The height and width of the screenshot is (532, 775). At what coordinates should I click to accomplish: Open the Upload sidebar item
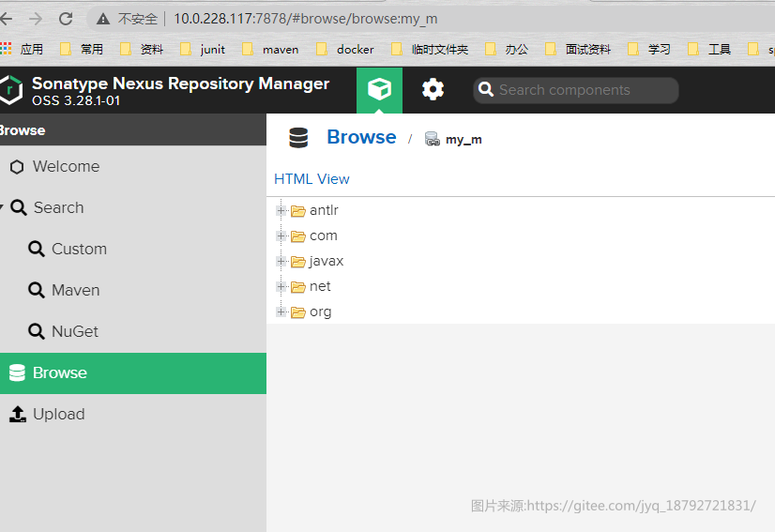click(x=47, y=415)
